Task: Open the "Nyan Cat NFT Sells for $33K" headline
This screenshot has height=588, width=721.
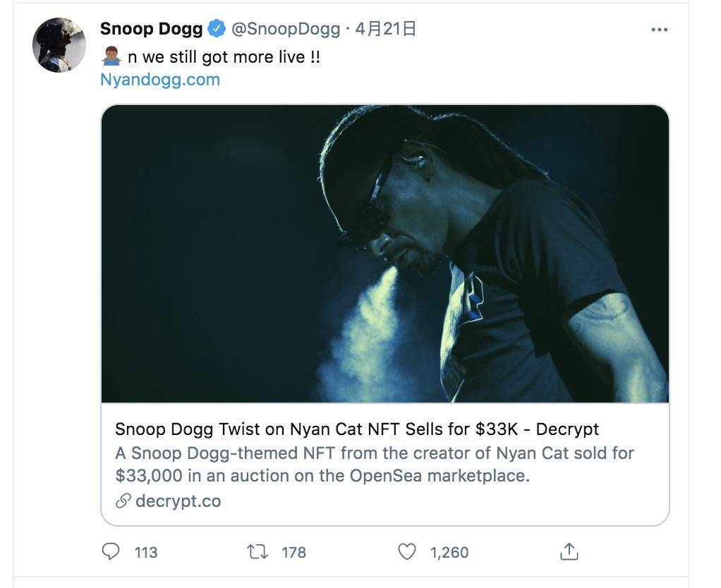Action: (x=356, y=429)
